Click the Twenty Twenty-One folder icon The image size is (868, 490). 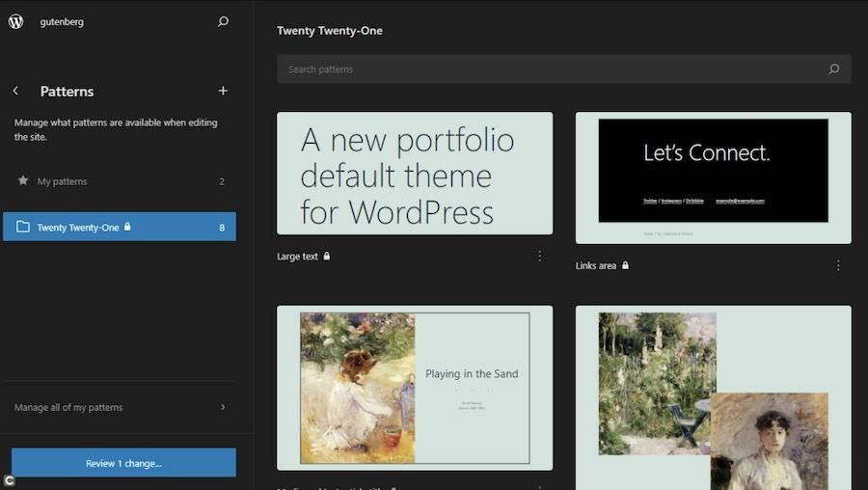23,227
